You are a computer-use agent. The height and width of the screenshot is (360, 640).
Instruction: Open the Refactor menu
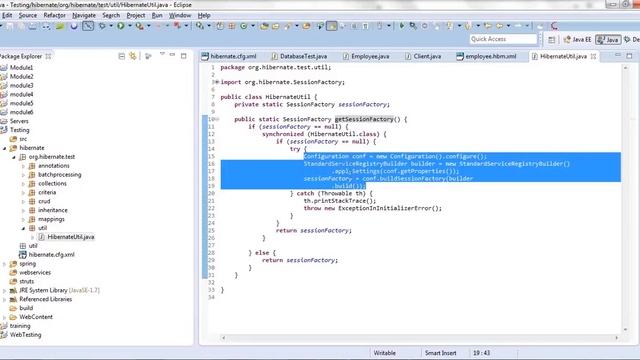[54, 15]
